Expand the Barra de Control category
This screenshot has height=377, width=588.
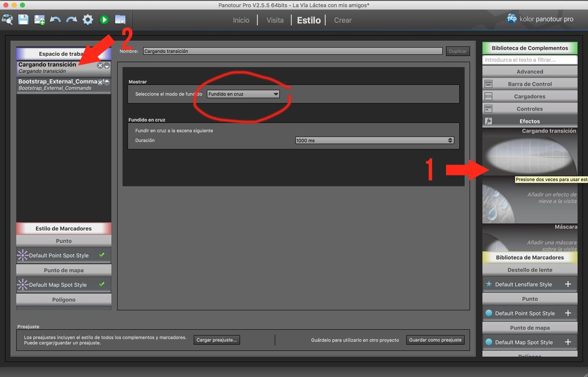[x=530, y=84]
